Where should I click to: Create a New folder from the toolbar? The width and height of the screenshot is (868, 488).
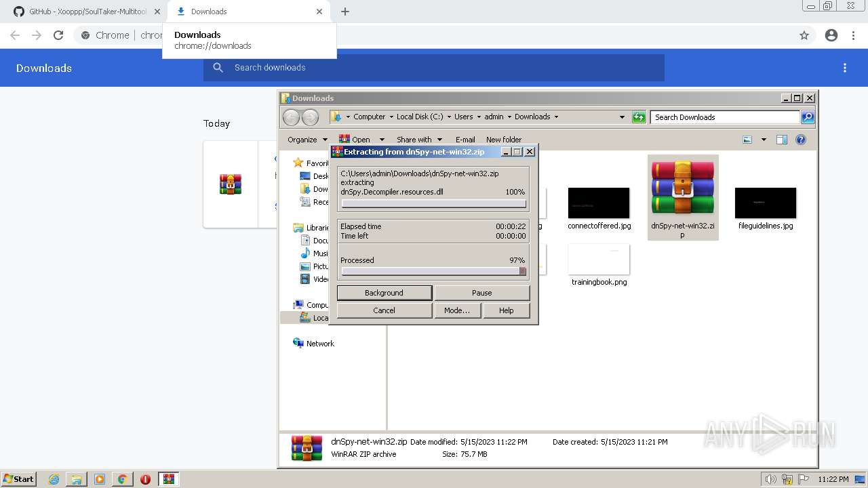pyautogui.click(x=504, y=140)
